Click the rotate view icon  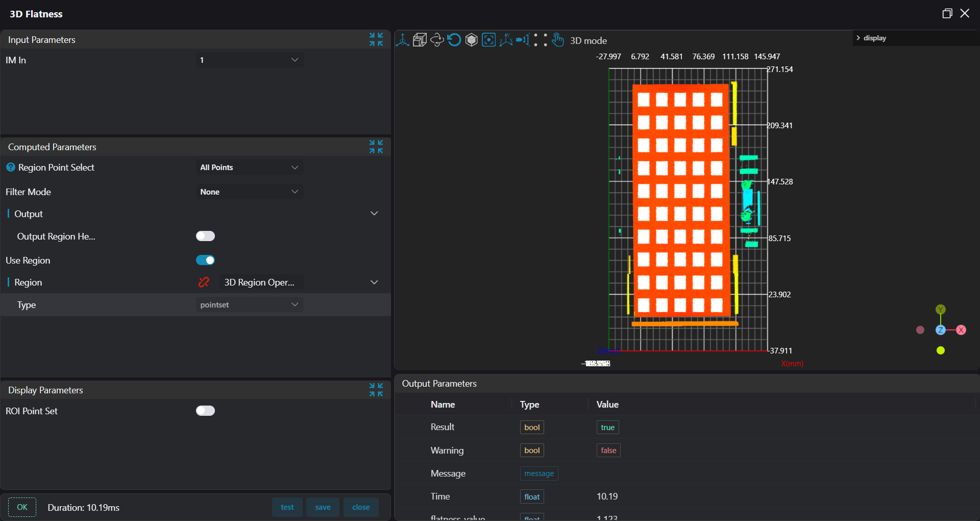[437, 40]
